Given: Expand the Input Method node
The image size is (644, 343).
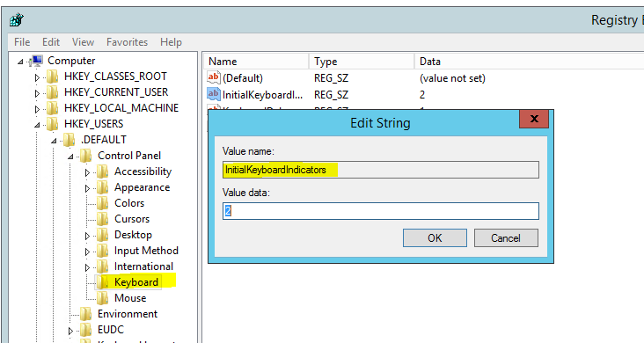Looking at the screenshot, I should click(x=87, y=252).
